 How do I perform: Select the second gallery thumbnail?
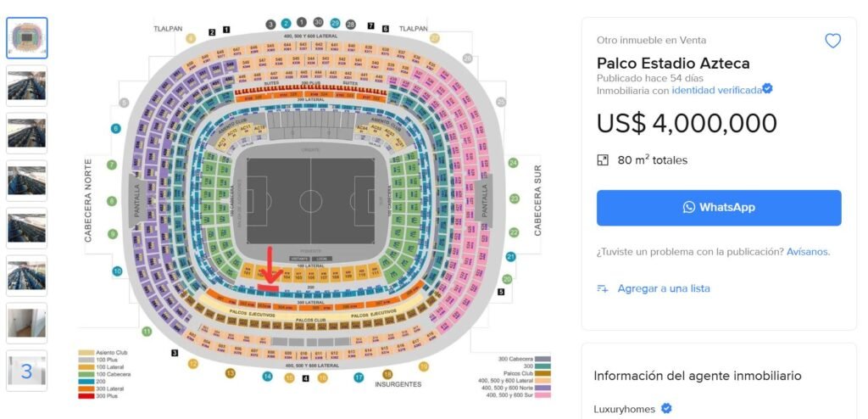click(x=27, y=85)
